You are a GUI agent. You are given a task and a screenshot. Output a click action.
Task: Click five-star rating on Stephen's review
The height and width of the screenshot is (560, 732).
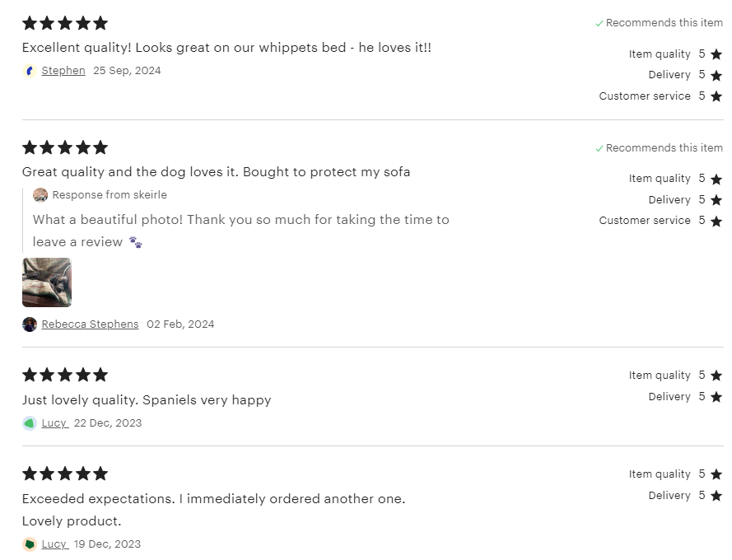(65, 23)
